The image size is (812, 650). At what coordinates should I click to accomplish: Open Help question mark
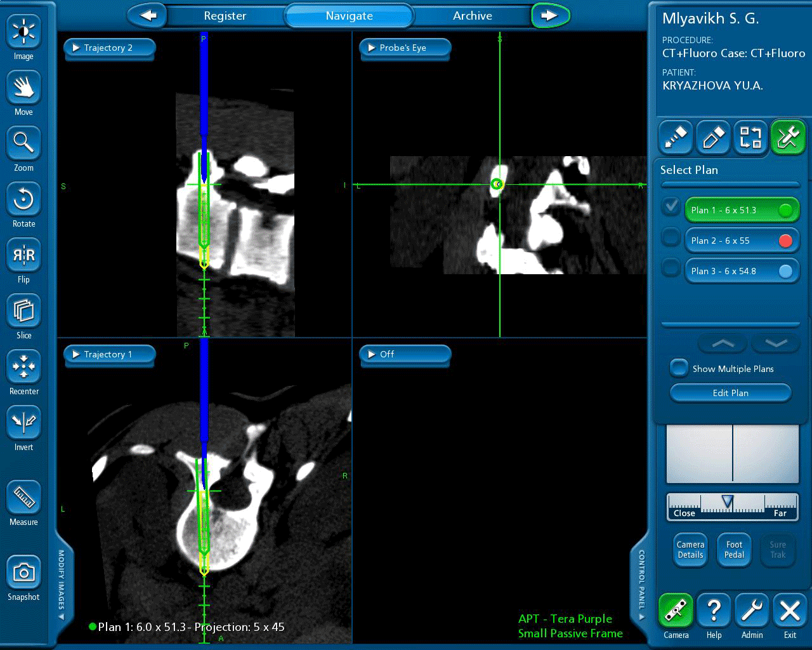714,611
